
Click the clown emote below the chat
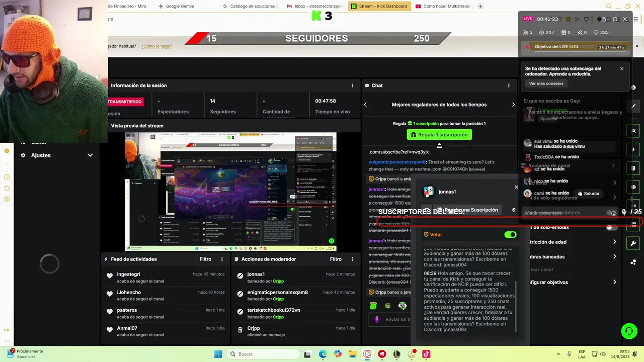coord(403,305)
